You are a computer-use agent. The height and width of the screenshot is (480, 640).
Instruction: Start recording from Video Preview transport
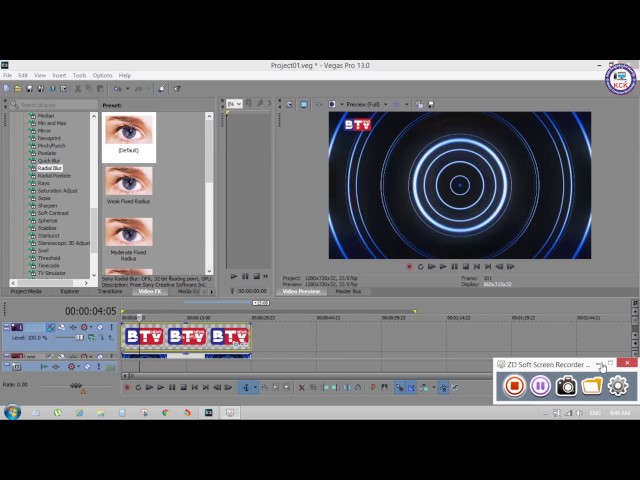[409, 267]
